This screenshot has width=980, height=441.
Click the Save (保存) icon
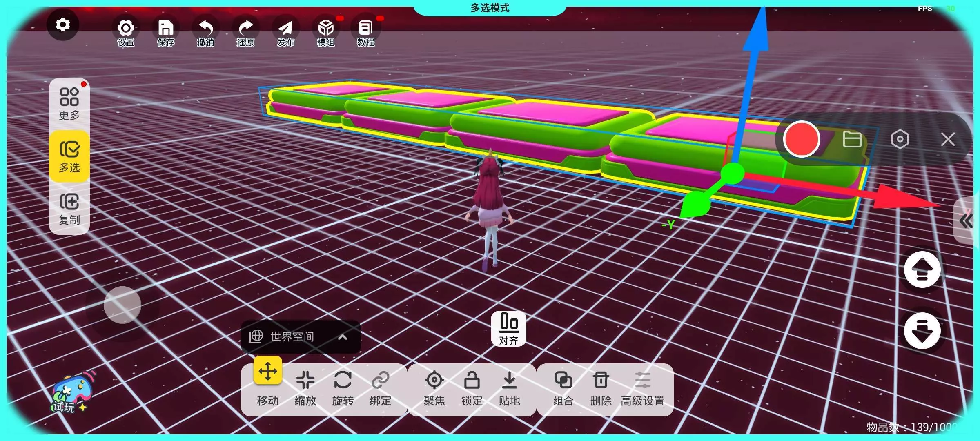[165, 29]
